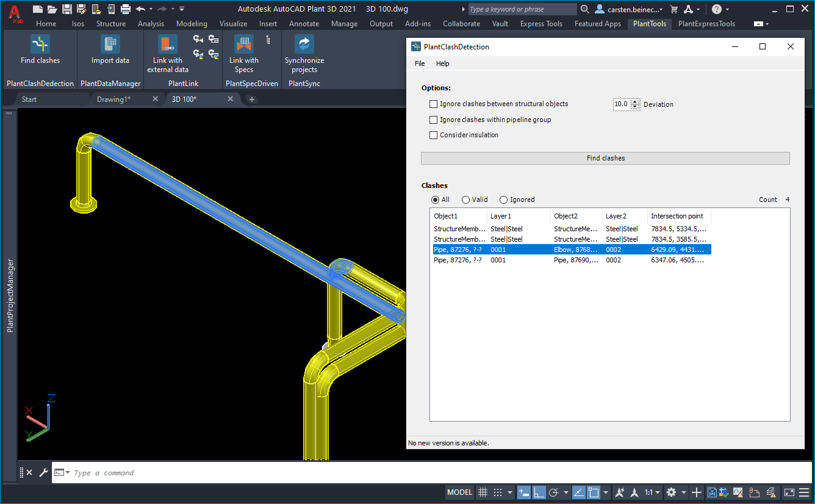815x504 pixels.
Task: Open the snap settings dropdown arrow
Action: tap(510, 492)
